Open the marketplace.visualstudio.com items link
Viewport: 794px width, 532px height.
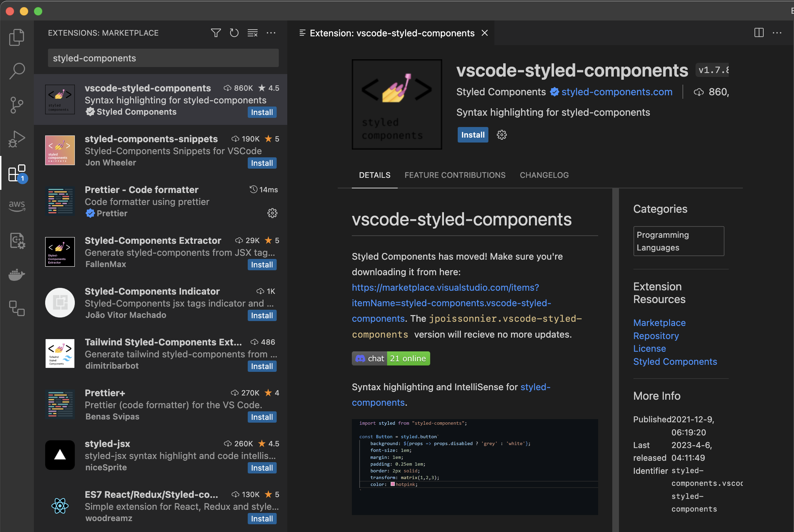point(451,303)
